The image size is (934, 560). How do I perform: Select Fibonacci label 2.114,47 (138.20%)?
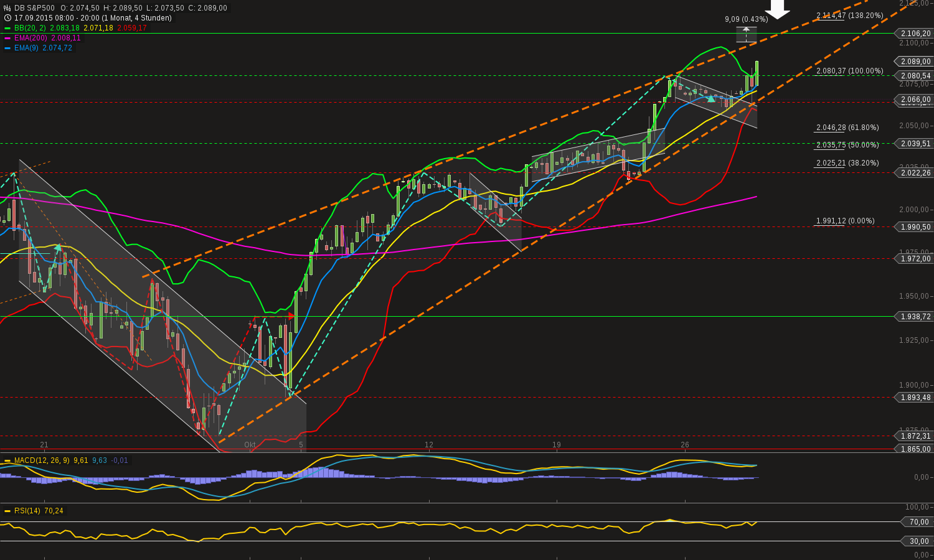pos(849,16)
